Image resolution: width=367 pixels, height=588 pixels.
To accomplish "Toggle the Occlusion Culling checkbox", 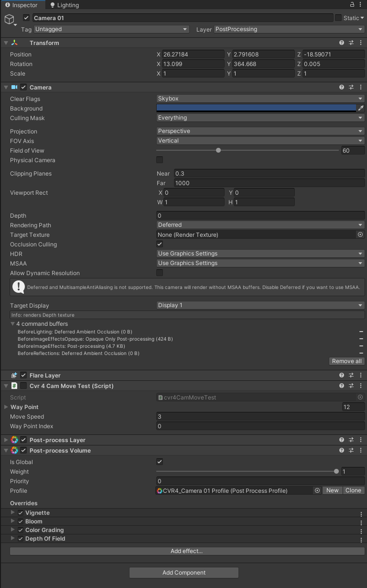I will point(160,244).
